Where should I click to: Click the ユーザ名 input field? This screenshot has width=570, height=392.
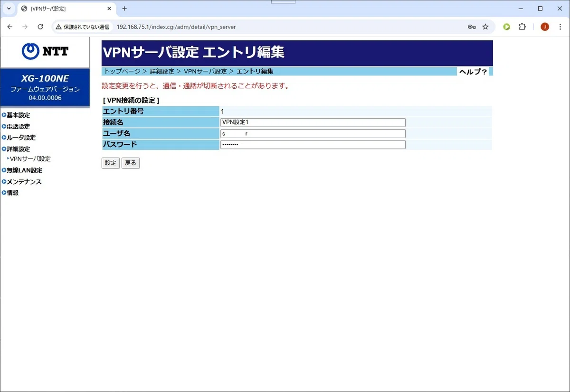point(313,133)
